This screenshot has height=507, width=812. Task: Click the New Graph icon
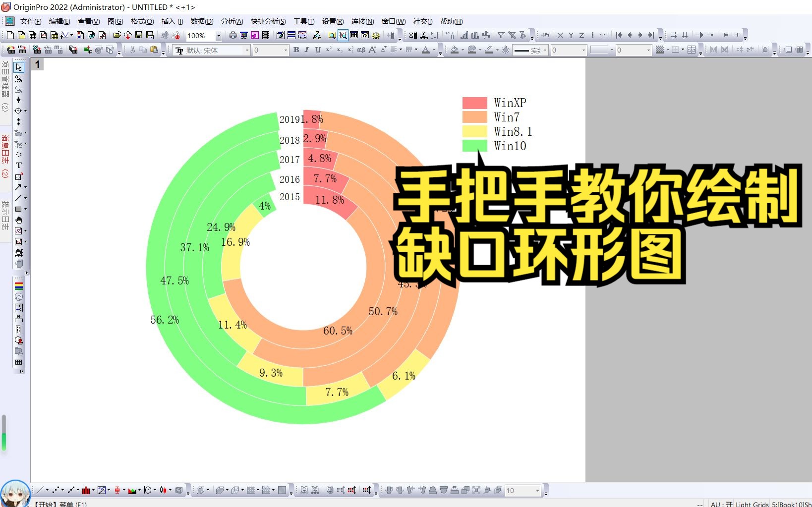43,35
